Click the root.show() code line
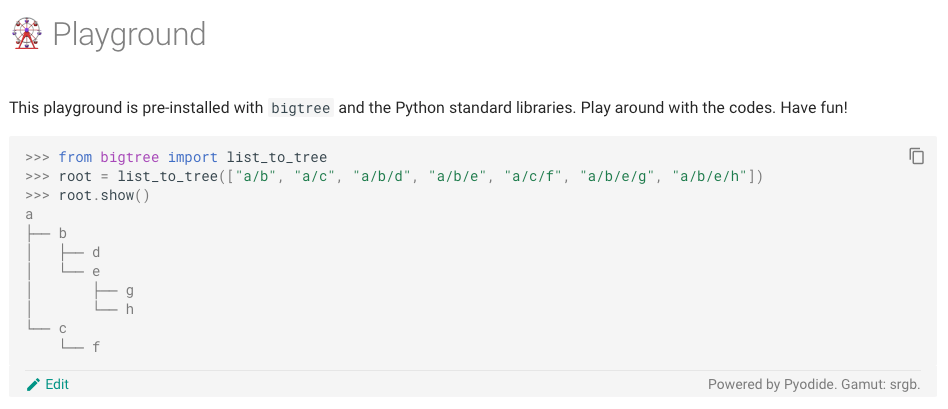 104,195
